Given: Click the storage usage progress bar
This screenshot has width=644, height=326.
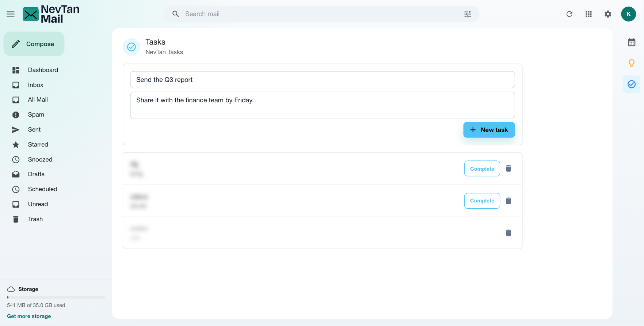Looking at the screenshot, I should coord(56,297).
